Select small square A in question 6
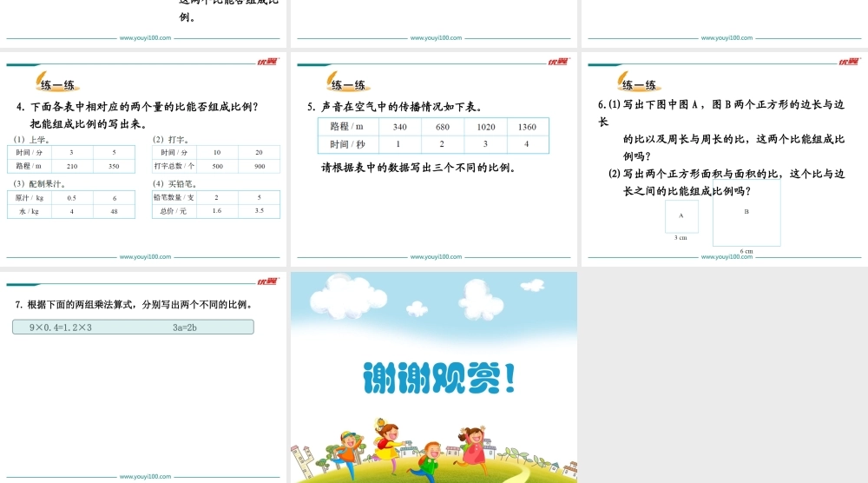The height and width of the screenshot is (483, 868). pos(681,215)
